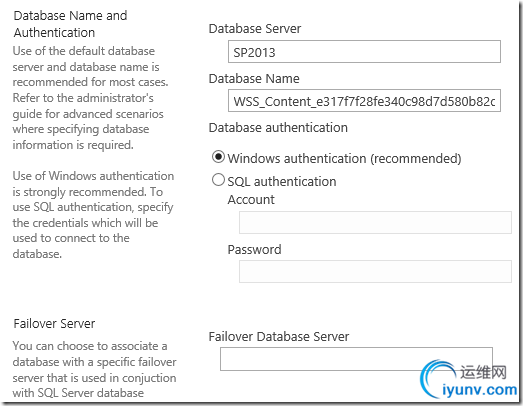Click the Failover Server section heading

[54, 324]
